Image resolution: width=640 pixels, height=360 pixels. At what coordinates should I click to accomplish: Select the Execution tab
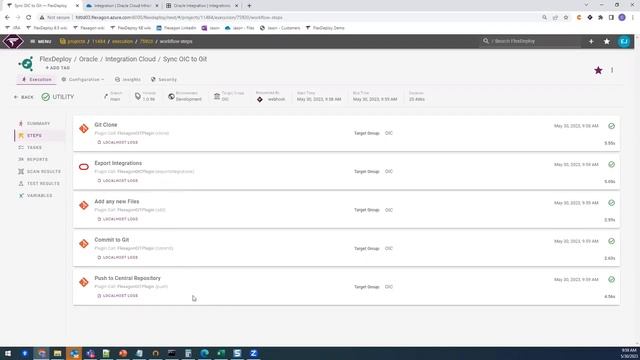[x=36, y=80]
